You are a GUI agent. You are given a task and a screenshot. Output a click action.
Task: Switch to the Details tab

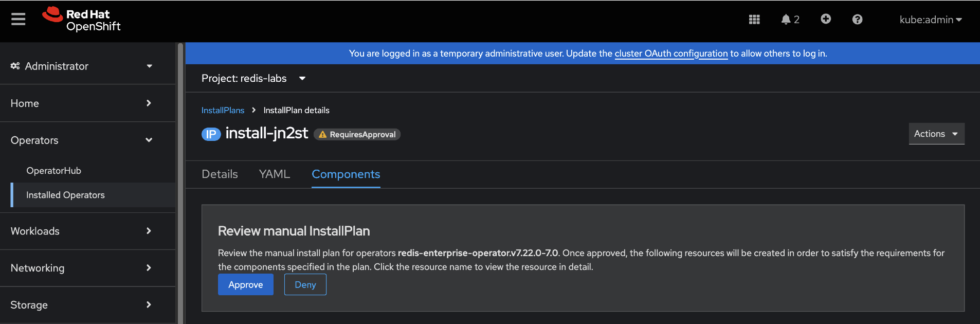(x=220, y=174)
